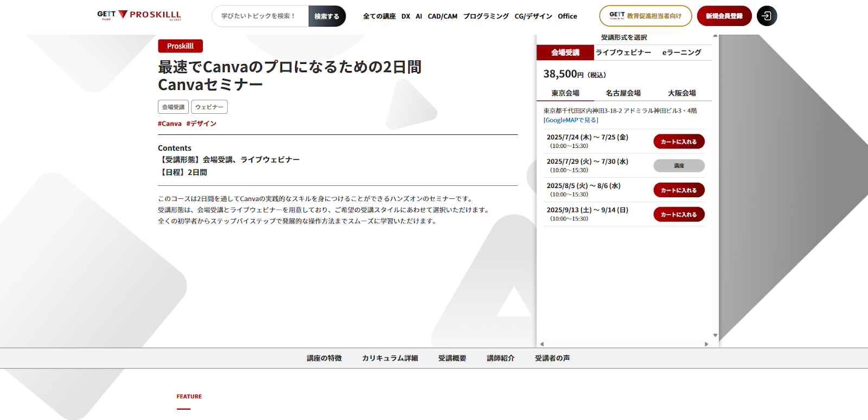Add the 2025/9/13 session to cart

(x=679, y=215)
